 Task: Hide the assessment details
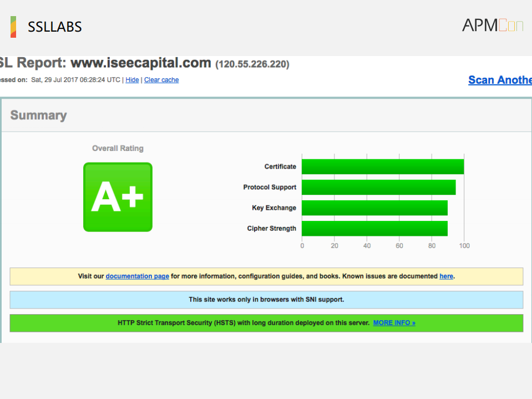tap(131, 79)
